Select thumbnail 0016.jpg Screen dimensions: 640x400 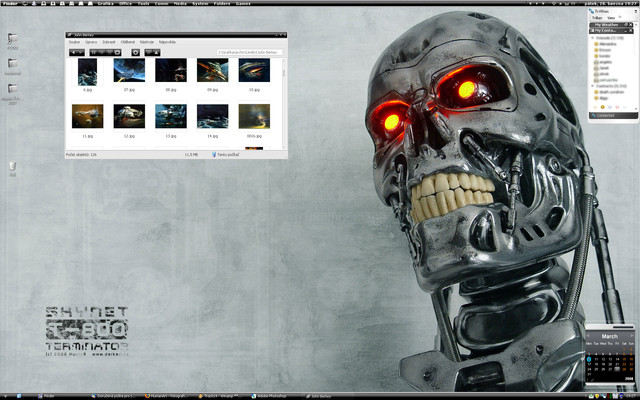tap(254, 116)
